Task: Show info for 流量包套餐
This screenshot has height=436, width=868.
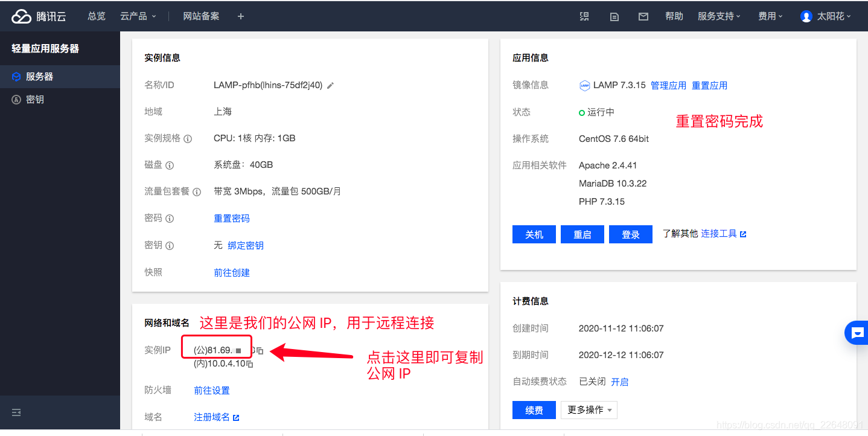Action: pos(197,192)
